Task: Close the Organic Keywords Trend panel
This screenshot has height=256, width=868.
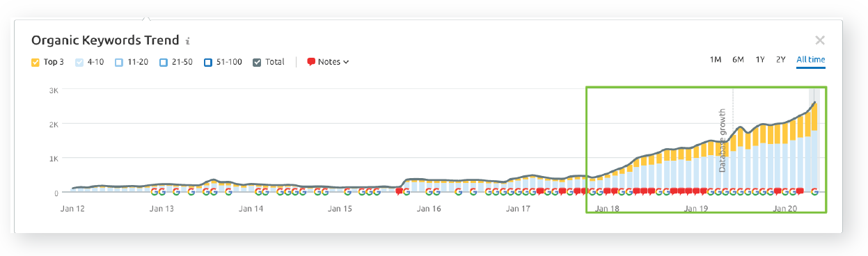Action: (820, 40)
